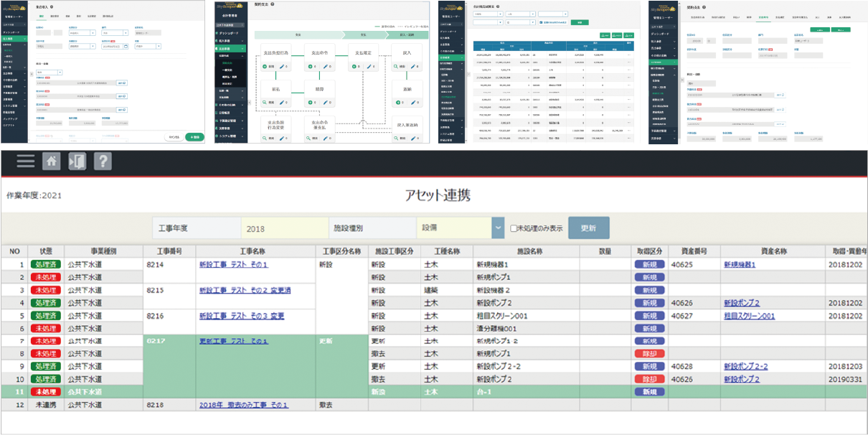Click the logout door icon in the toolbar
Screen dimensions: 868x435
(x=77, y=161)
